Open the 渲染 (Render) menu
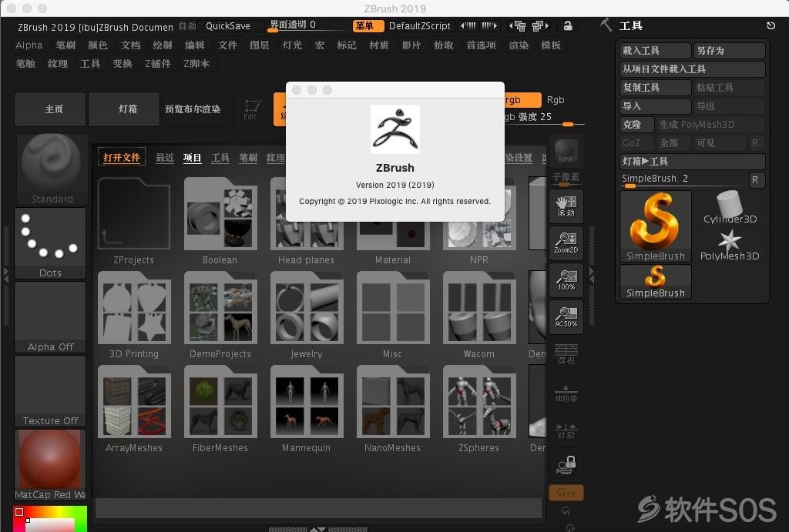This screenshot has width=789, height=532. (x=519, y=45)
